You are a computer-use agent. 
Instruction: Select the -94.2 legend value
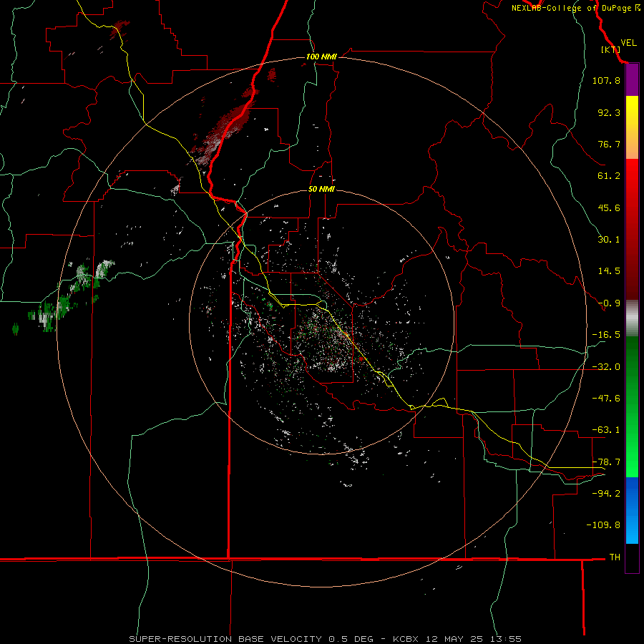click(606, 493)
